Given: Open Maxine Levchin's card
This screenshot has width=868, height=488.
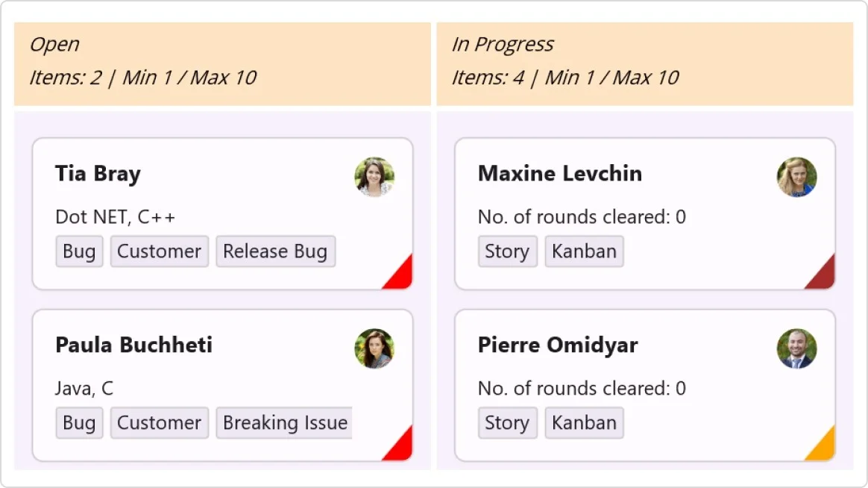Looking at the screenshot, I should pos(644,213).
